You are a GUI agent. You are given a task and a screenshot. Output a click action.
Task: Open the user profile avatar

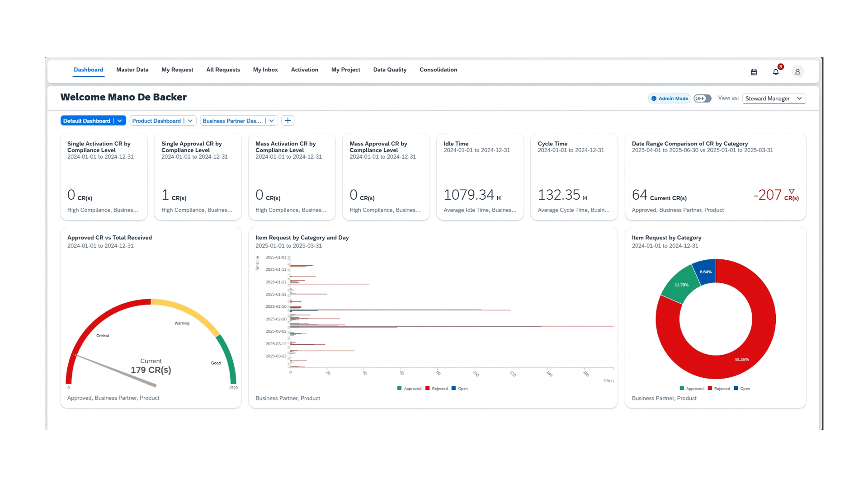(798, 72)
